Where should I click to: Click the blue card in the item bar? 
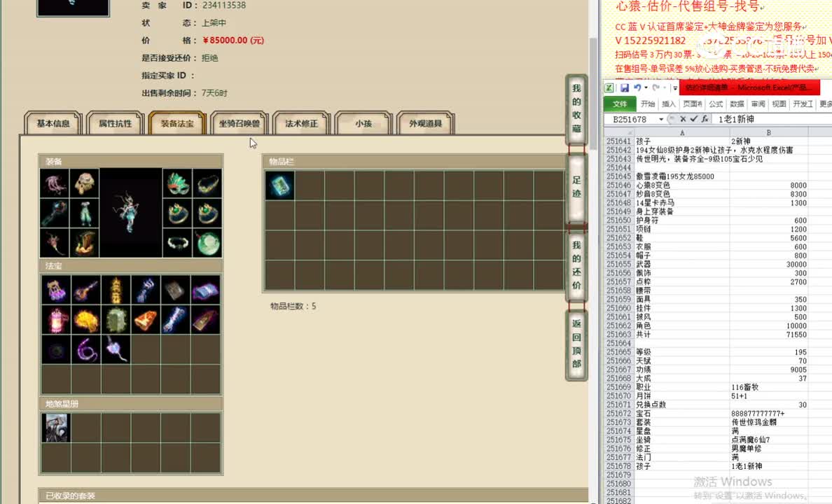(279, 185)
